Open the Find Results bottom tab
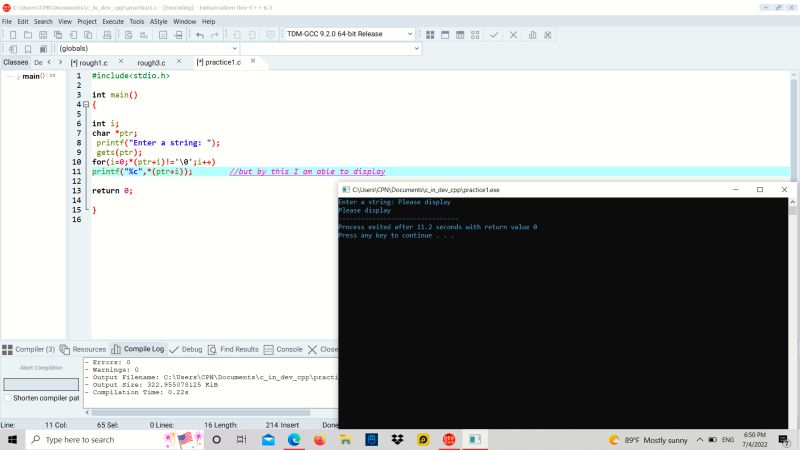 click(233, 349)
